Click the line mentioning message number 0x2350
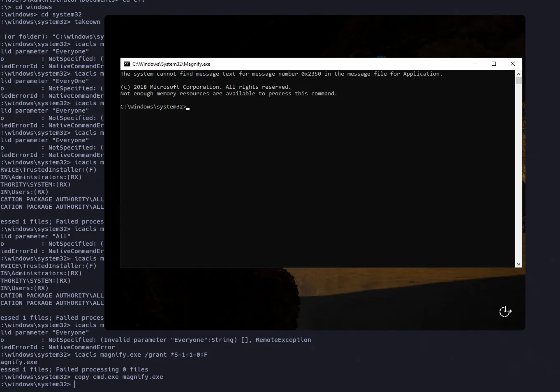The width and height of the screenshot is (560, 392). point(281,74)
